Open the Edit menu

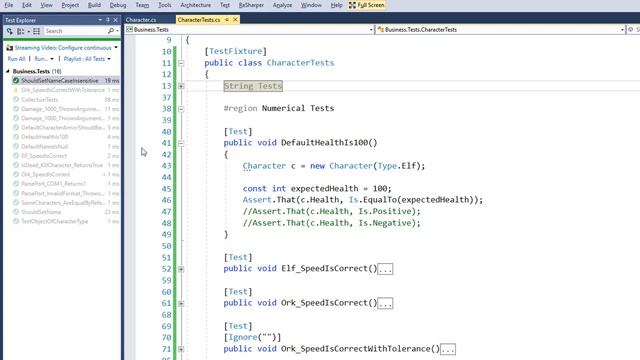(27, 5)
